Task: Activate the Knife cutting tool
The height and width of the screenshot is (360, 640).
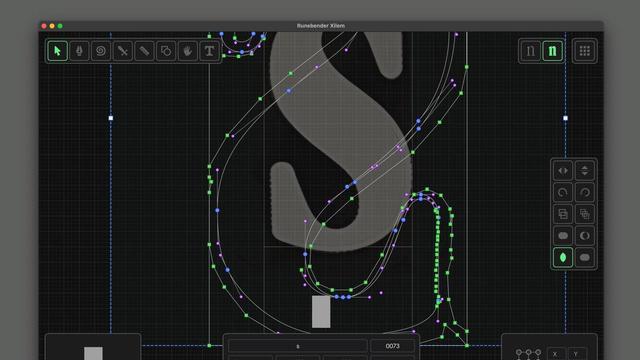Action: pos(122,51)
